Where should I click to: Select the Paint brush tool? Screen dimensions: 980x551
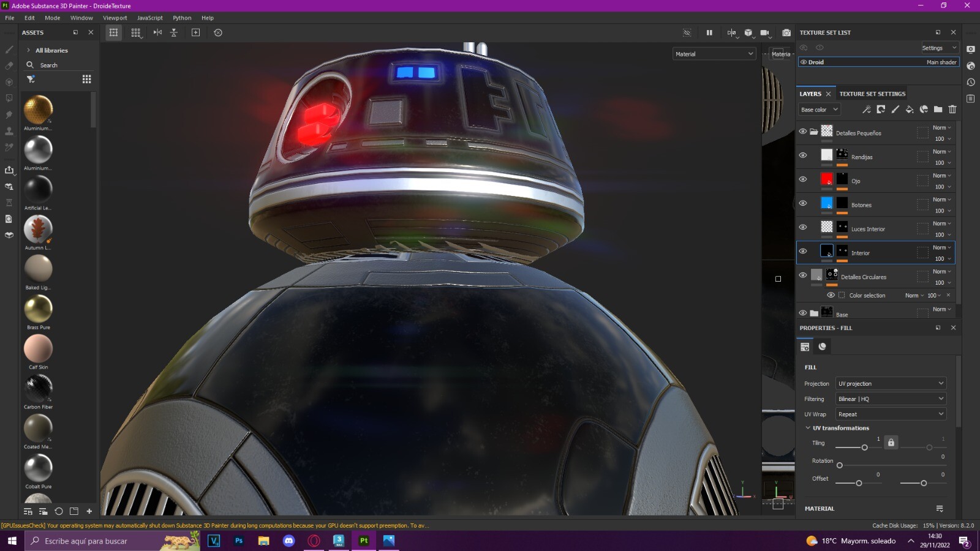coord(9,49)
